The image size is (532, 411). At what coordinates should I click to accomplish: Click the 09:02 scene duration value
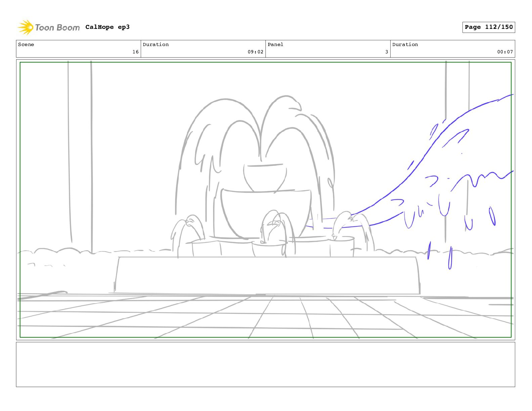click(255, 52)
